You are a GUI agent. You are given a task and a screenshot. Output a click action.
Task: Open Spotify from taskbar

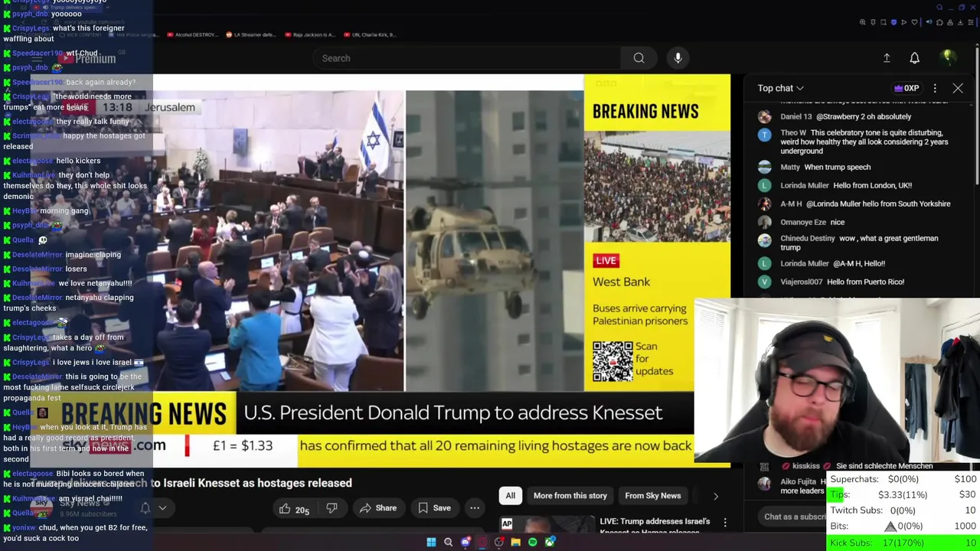point(533,543)
